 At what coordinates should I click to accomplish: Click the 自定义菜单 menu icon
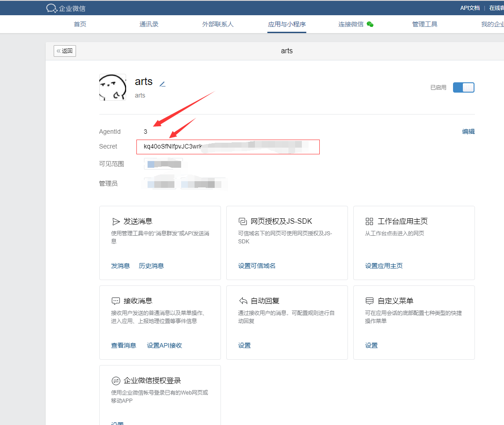[370, 301]
